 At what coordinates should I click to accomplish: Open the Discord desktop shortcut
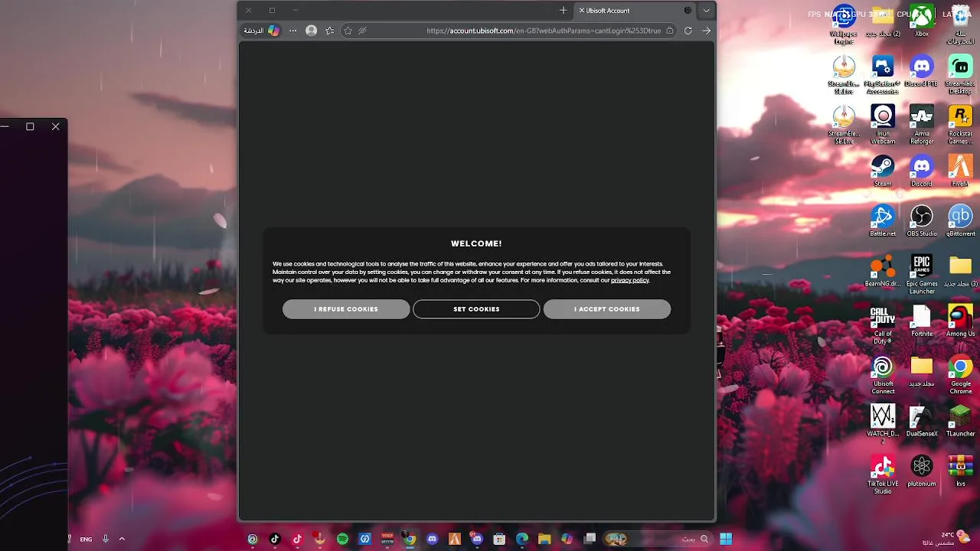[922, 171]
